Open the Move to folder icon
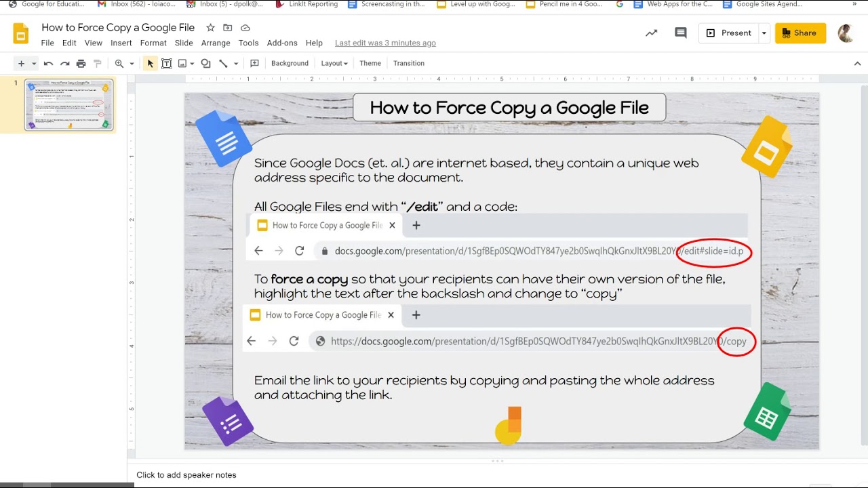 (228, 28)
